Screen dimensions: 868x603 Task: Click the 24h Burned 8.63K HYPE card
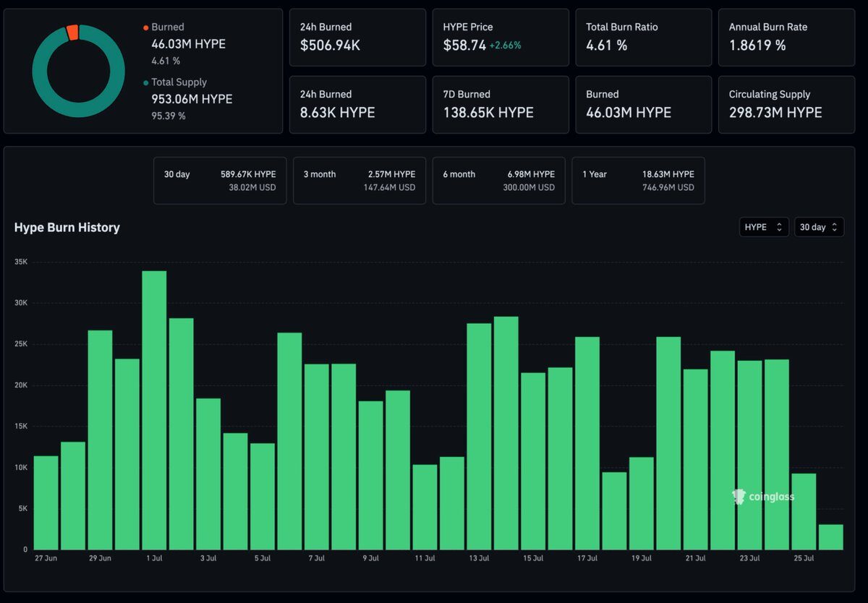[x=357, y=105]
